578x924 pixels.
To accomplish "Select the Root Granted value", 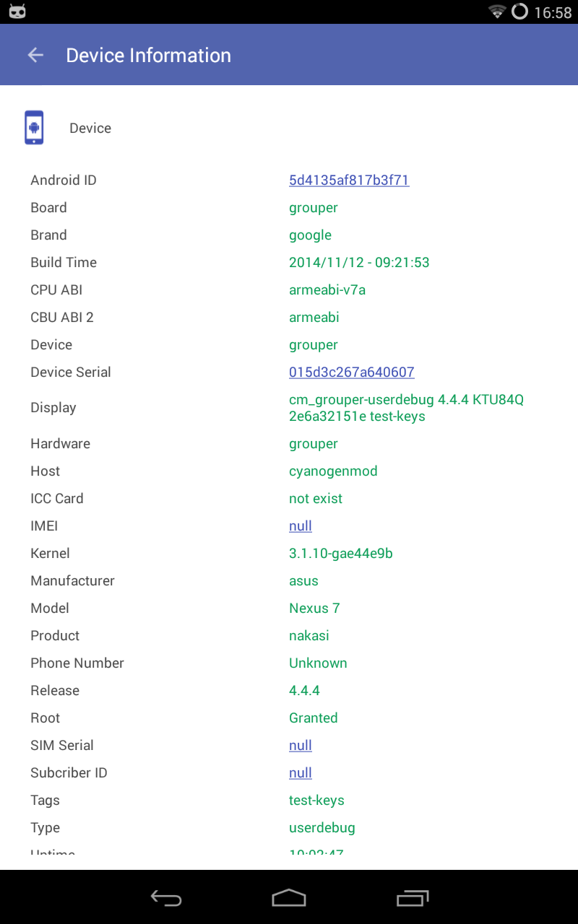I will pyautogui.click(x=313, y=718).
